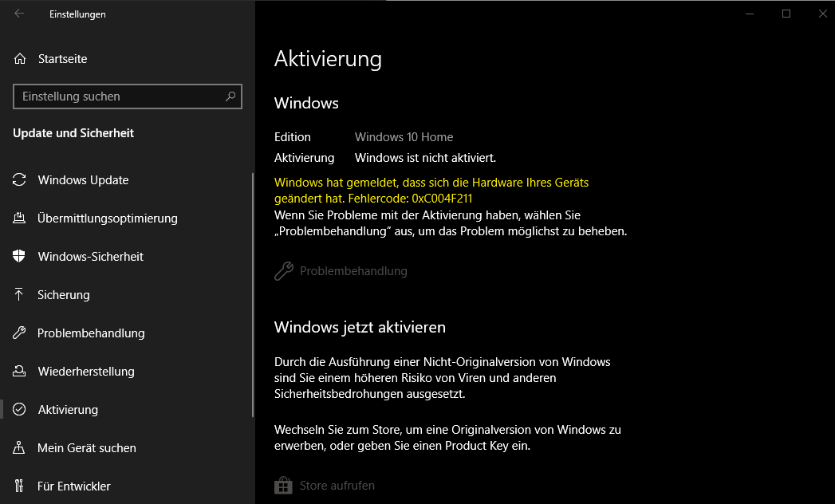Open Store aufrufen to buy Windows
This screenshot has width=835, height=504.
(x=325, y=485)
